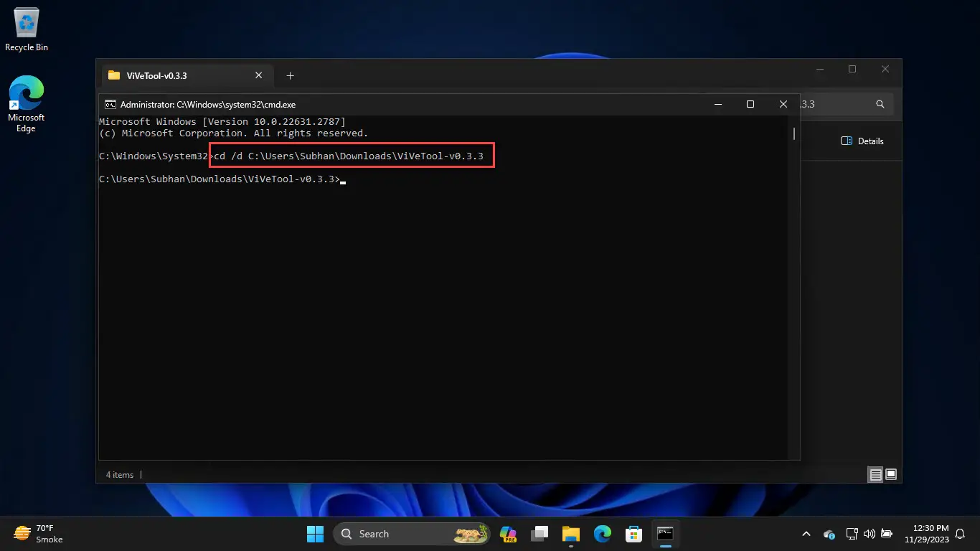Open Task View from the taskbar
This screenshot has height=551, width=980.
pos(540,534)
